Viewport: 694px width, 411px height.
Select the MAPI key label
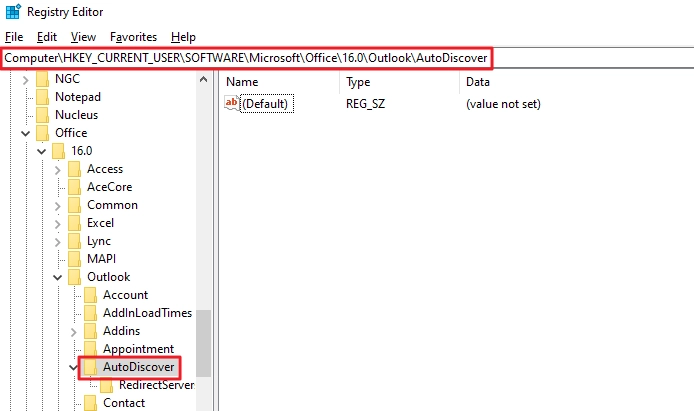pyautogui.click(x=101, y=259)
